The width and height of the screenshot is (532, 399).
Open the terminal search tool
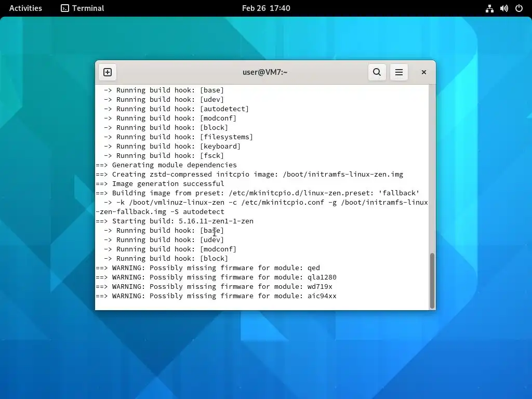pyautogui.click(x=377, y=72)
